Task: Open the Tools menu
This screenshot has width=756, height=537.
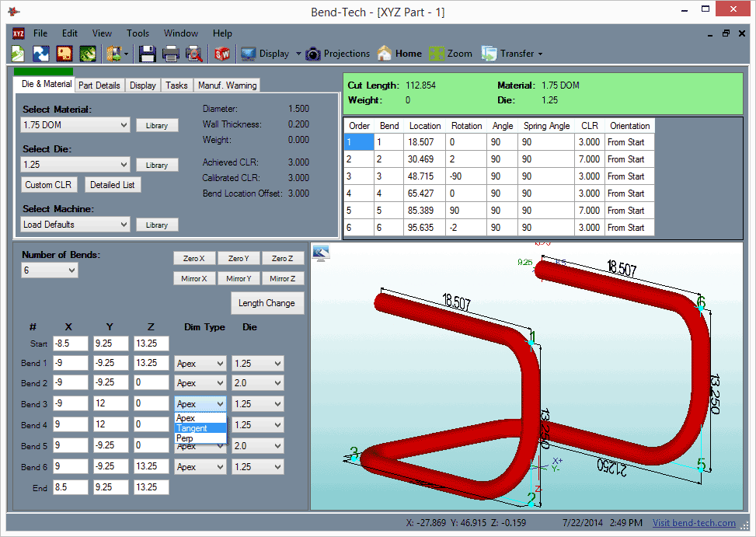Action: point(138,33)
